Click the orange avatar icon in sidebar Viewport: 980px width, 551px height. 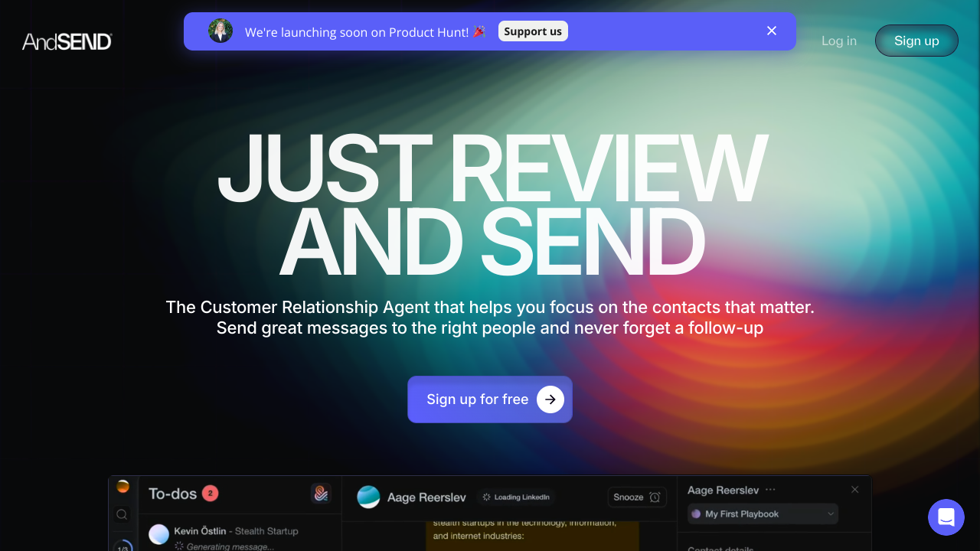pos(122,487)
